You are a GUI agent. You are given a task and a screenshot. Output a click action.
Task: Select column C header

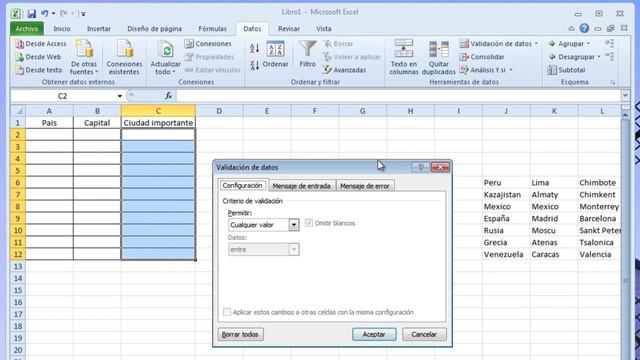tap(158, 111)
